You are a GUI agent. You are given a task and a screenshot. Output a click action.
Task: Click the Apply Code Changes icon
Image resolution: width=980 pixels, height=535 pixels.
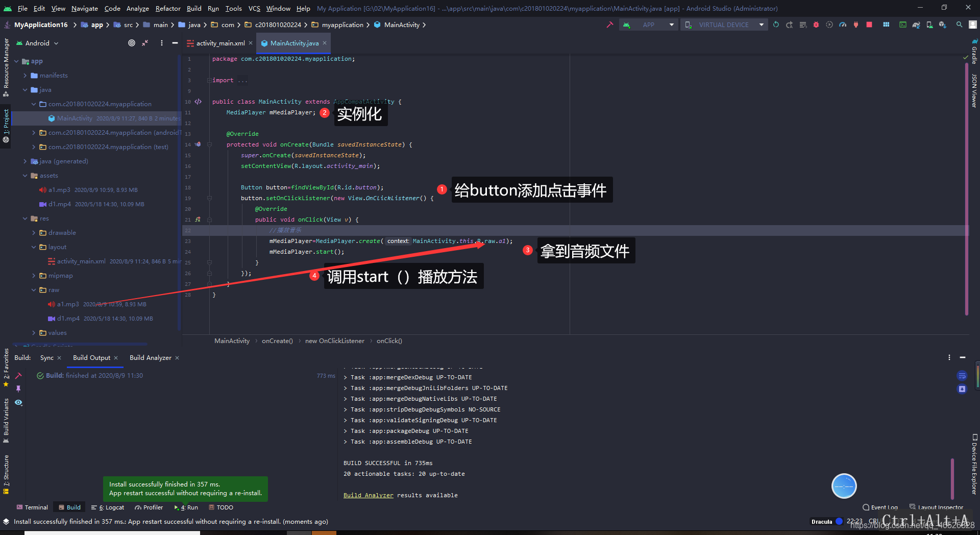click(x=803, y=25)
